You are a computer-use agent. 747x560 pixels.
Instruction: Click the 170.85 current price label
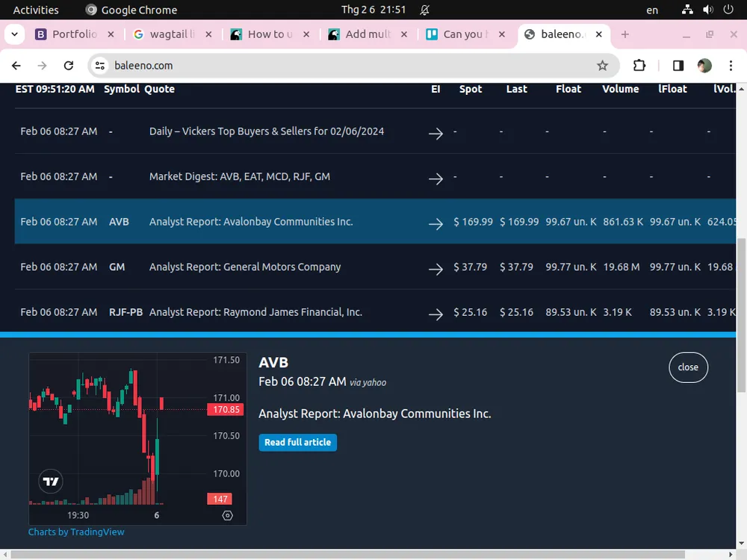[x=226, y=409]
